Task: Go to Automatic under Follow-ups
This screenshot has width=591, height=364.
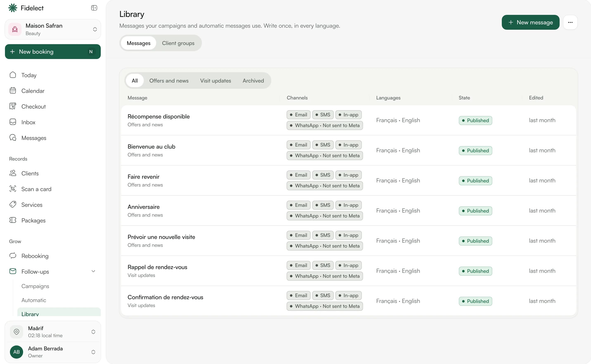Action: 34,300
